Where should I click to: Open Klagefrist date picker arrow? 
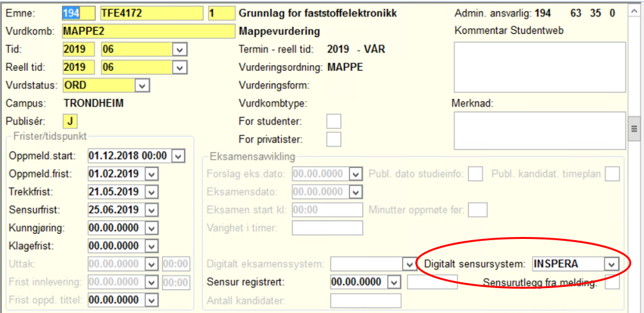151,246
